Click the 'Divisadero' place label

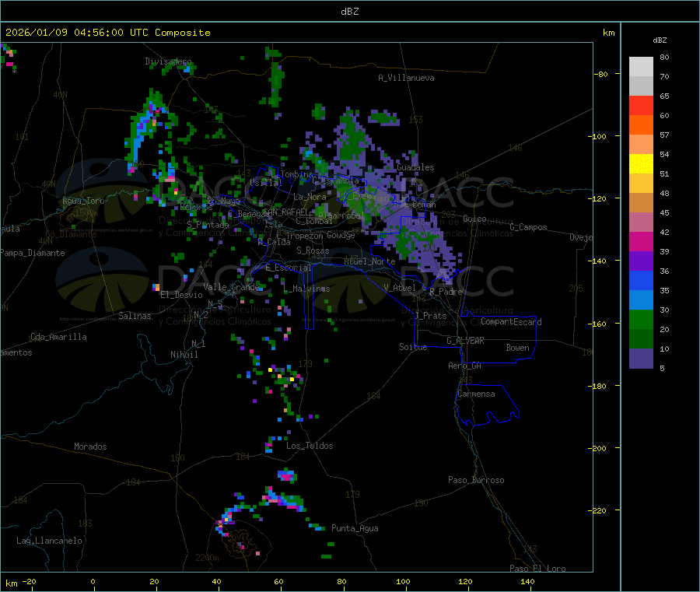tap(168, 61)
